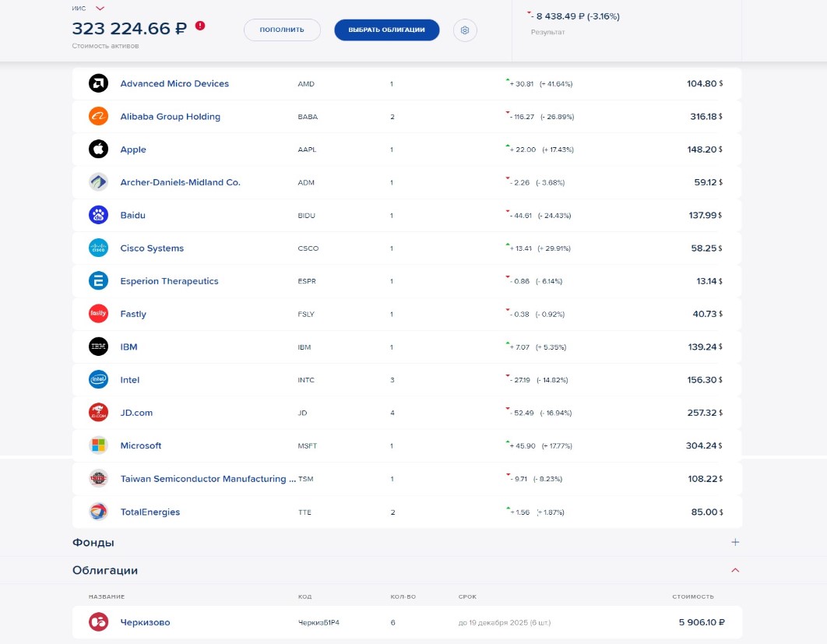The height and width of the screenshot is (644, 827).
Task: Click the Черкизово bond value 5 906.10 ₽
Action: (702, 622)
